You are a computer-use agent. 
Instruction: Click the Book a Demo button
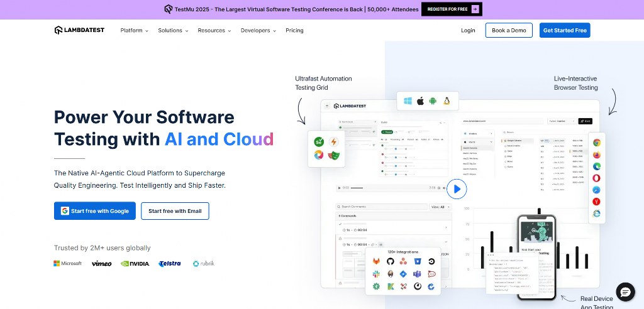point(509,30)
